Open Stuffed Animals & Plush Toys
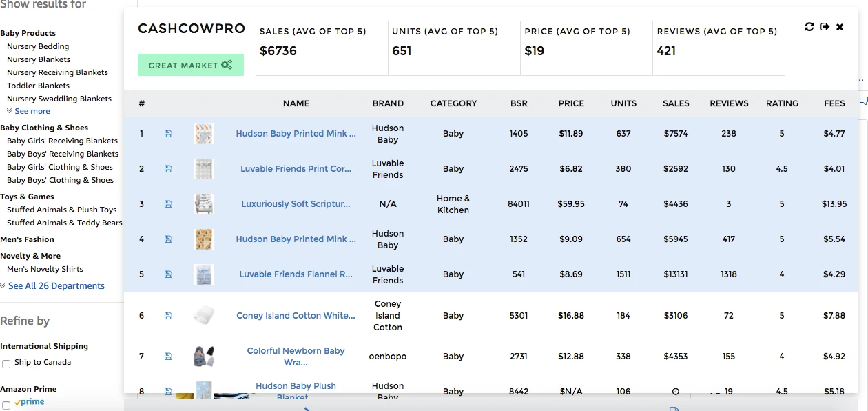This screenshot has height=411, width=868. click(x=62, y=210)
